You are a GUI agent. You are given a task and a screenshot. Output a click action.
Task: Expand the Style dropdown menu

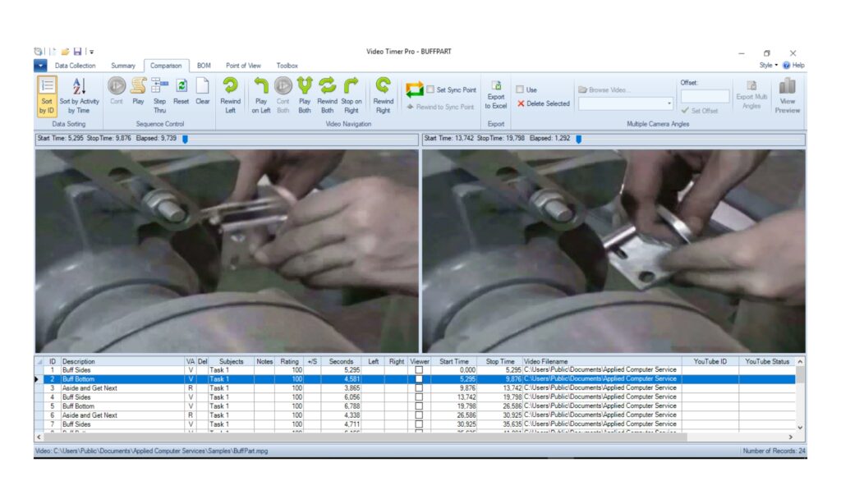click(769, 65)
